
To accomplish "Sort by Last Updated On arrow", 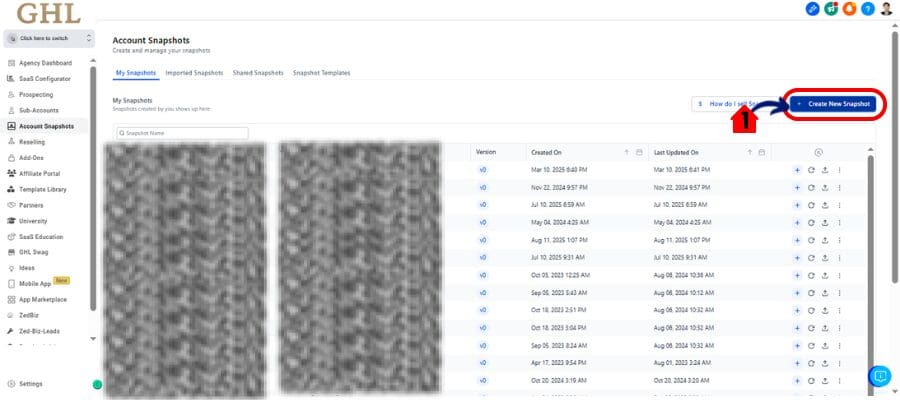I will tap(749, 152).
